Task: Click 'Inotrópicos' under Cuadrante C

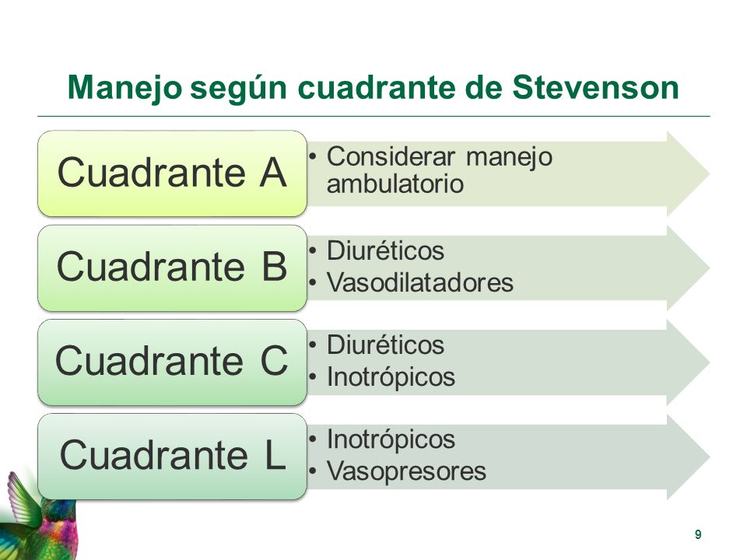Action: click(391, 378)
